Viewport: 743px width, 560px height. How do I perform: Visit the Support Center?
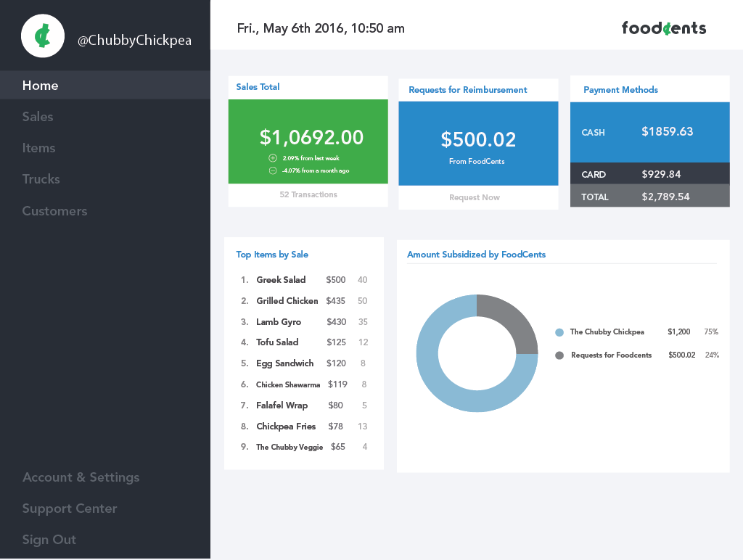click(70, 508)
